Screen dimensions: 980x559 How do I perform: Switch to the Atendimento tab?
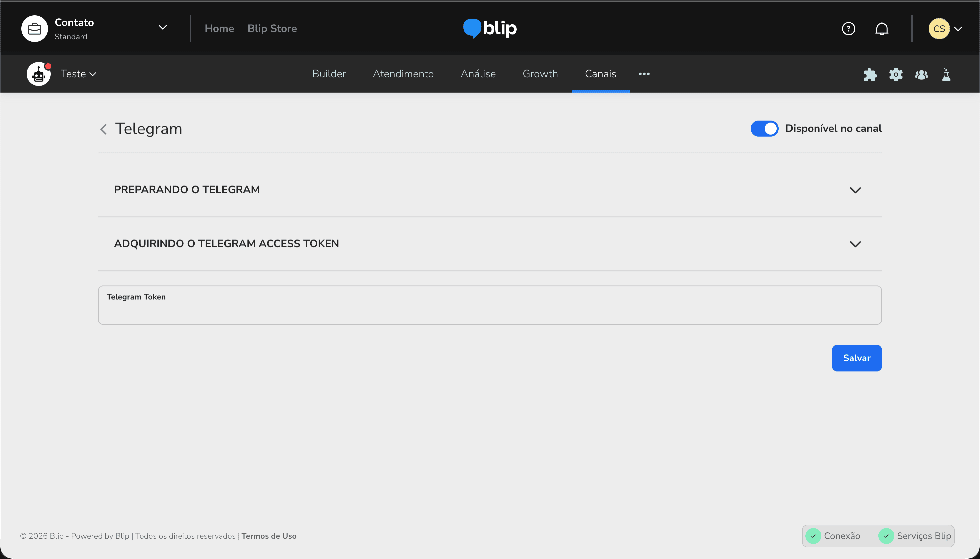point(403,74)
